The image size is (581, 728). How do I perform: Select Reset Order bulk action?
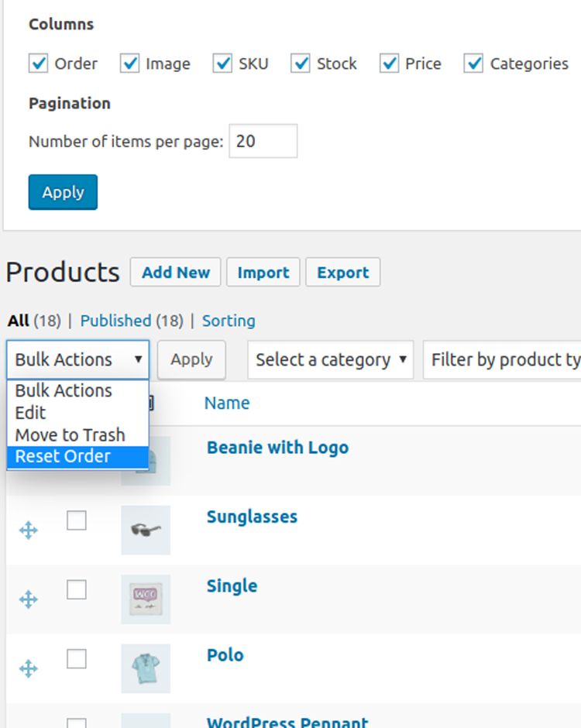77,457
